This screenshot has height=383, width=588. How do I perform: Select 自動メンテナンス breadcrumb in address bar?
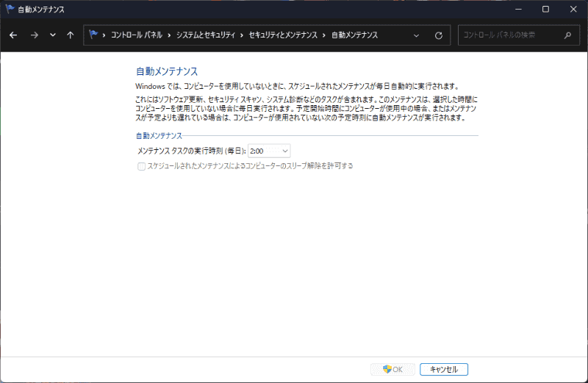(354, 35)
